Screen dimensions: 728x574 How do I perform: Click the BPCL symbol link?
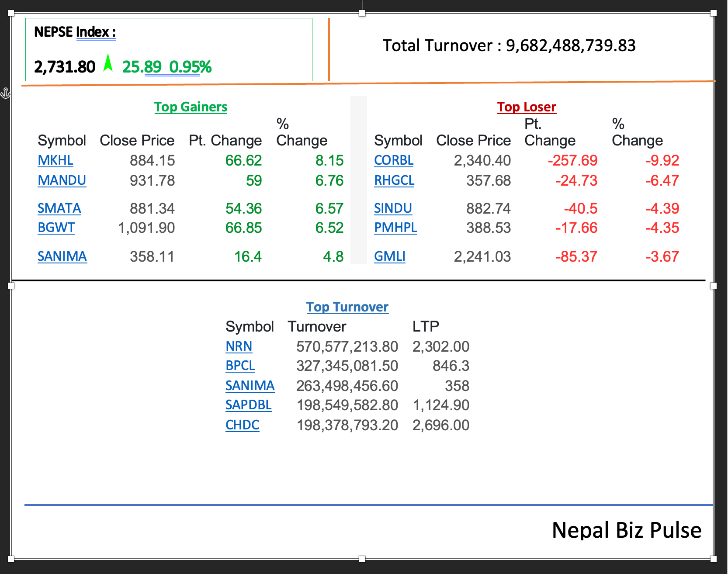tap(240, 366)
